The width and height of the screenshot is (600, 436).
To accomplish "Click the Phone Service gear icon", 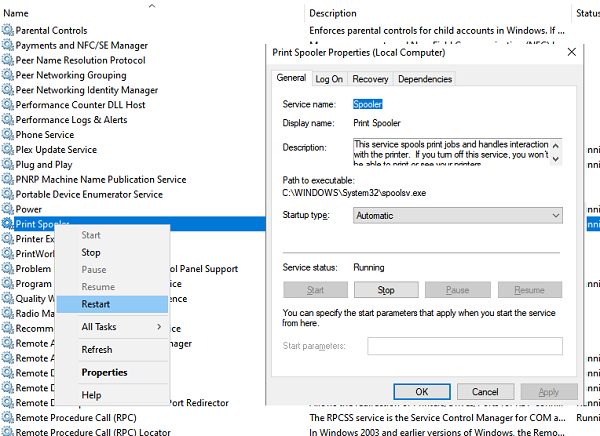I will tap(7, 134).
